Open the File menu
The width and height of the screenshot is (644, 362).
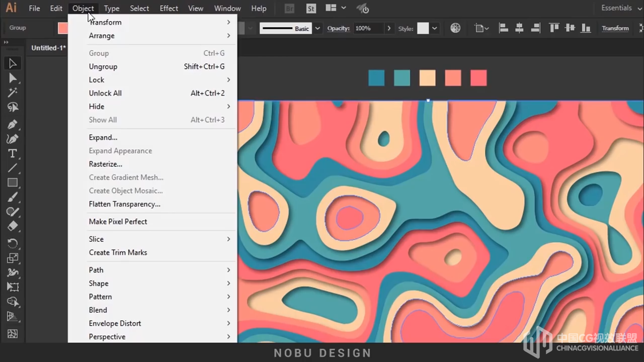(34, 8)
